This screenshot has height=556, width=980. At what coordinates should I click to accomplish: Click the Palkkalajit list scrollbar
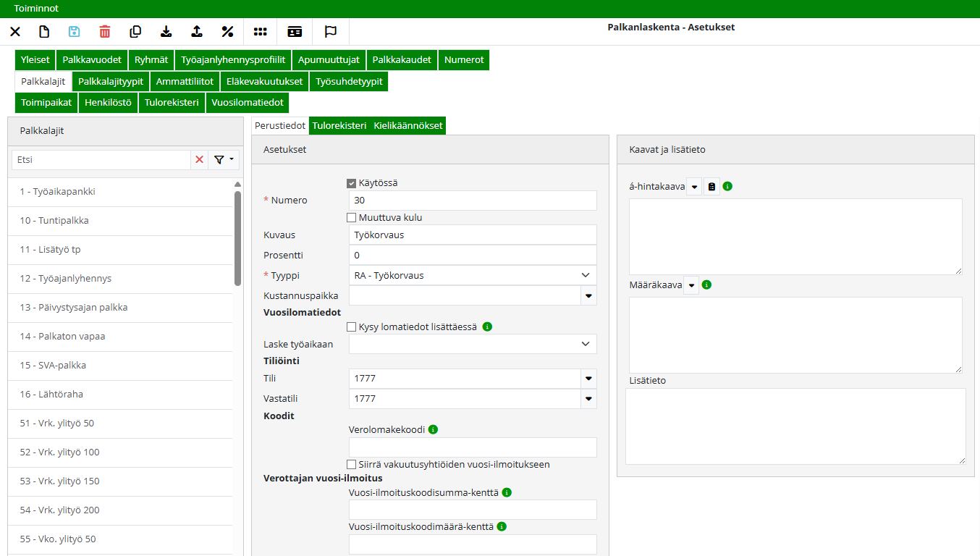coord(238,239)
